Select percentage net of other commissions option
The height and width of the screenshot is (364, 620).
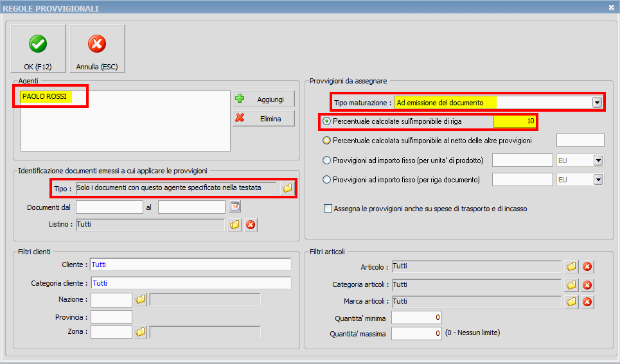327,141
